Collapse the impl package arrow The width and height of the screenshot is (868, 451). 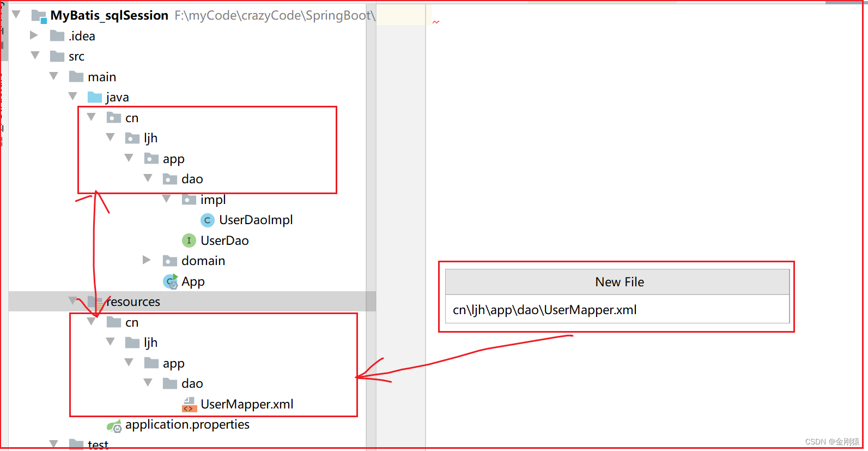[167, 199]
